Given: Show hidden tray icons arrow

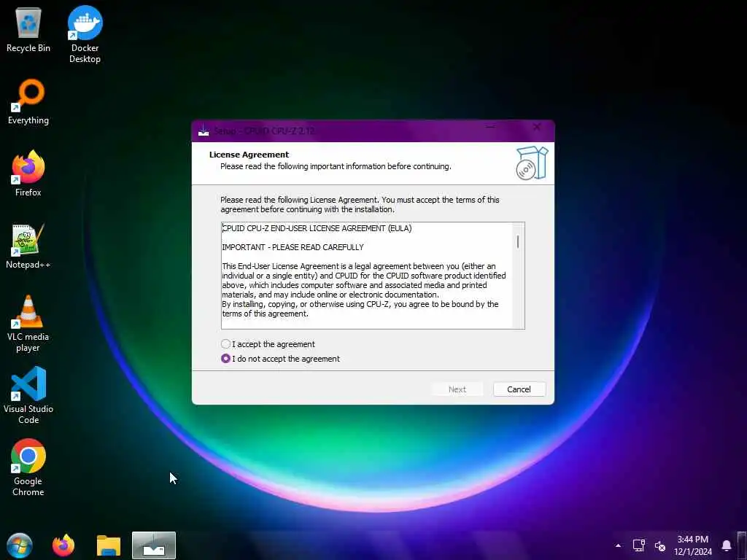Looking at the screenshot, I should point(618,545).
